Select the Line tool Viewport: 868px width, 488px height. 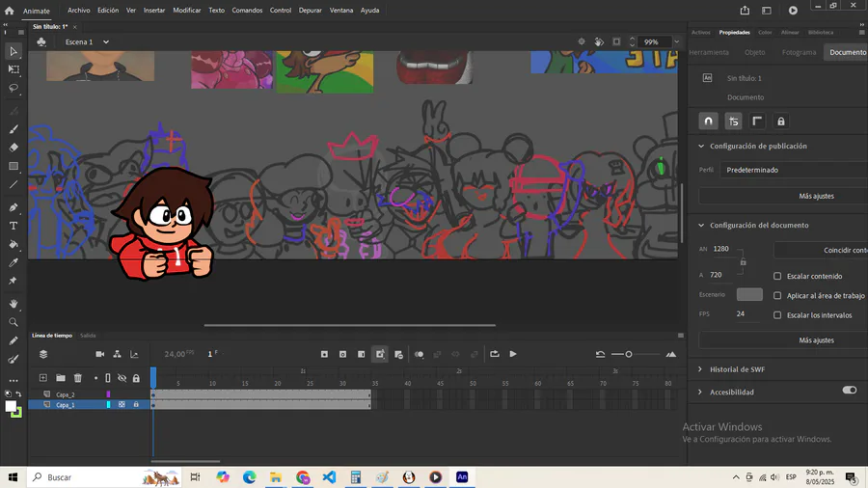click(14, 185)
